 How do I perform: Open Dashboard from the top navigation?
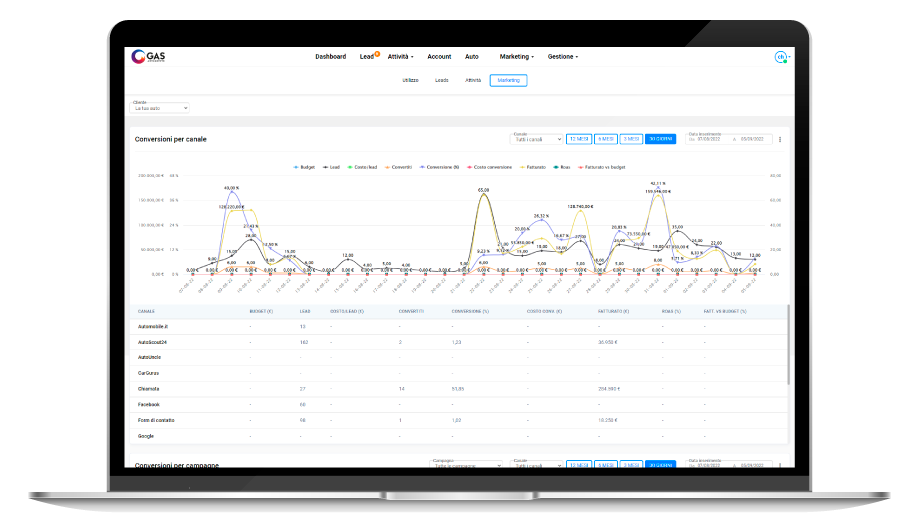[330, 57]
